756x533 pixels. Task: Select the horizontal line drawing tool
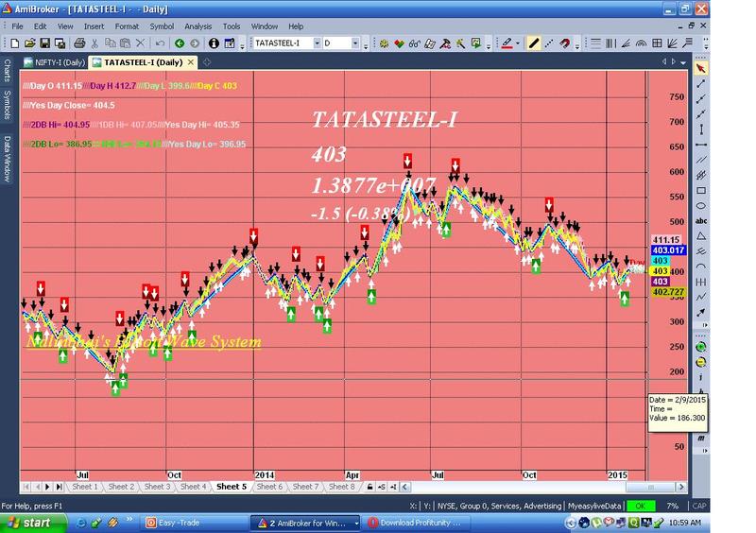tap(701, 145)
